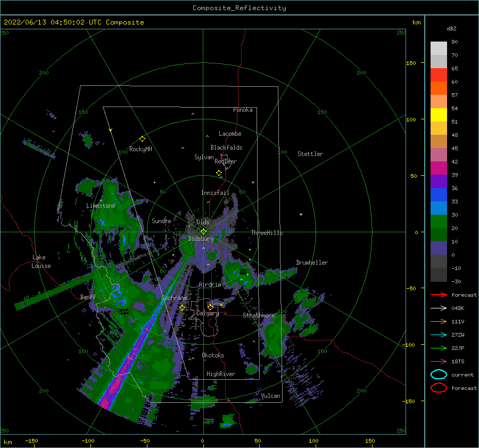Click the Limestone label
This screenshot has height=448, width=479.
click(x=101, y=206)
